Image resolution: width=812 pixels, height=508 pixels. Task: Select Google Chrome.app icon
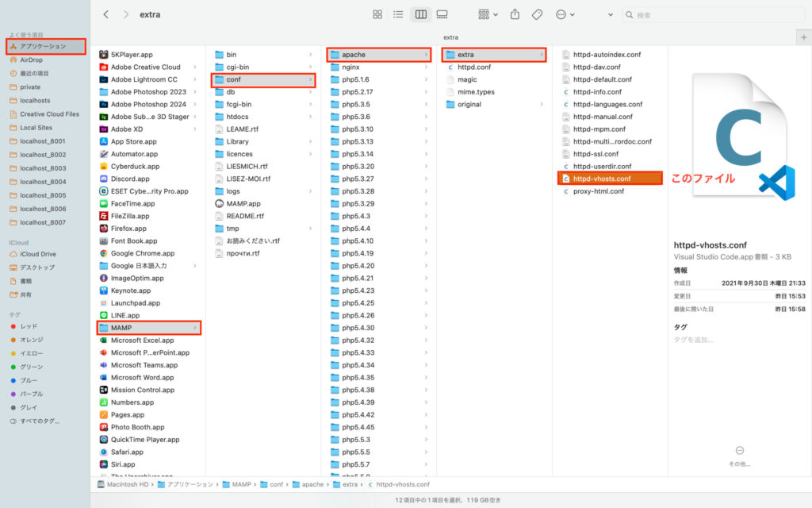coord(104,253)
